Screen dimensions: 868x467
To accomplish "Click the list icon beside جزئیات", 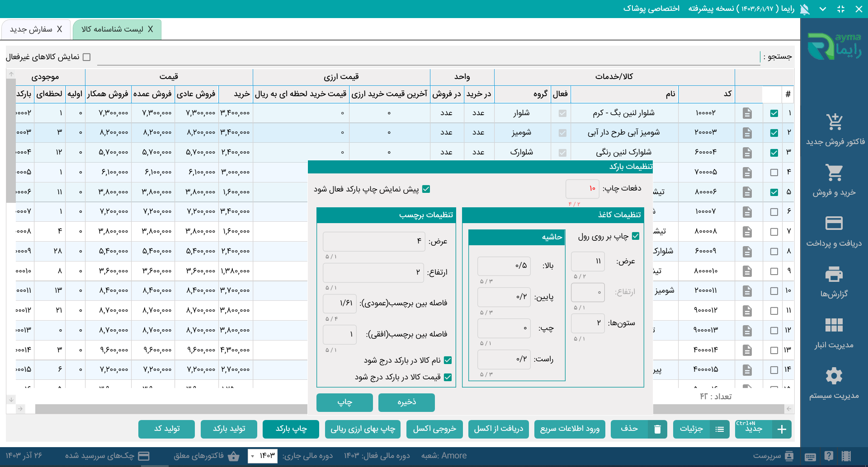I will coord(720,429).
